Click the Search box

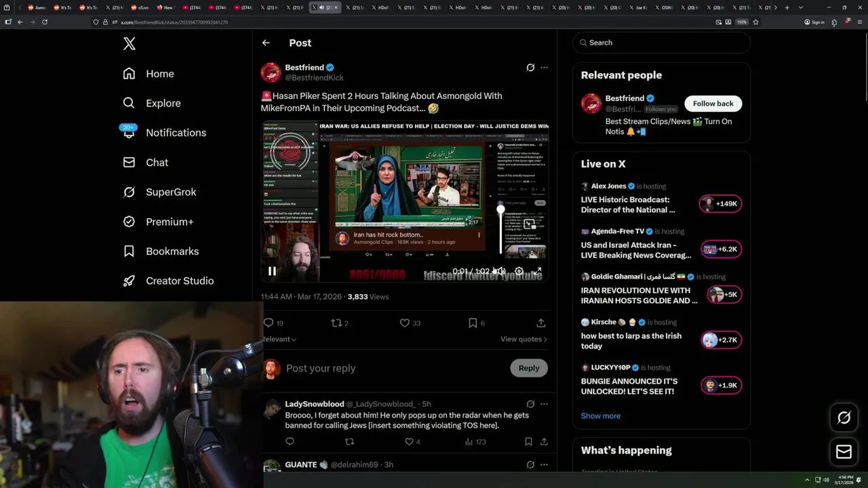point(662,42)
